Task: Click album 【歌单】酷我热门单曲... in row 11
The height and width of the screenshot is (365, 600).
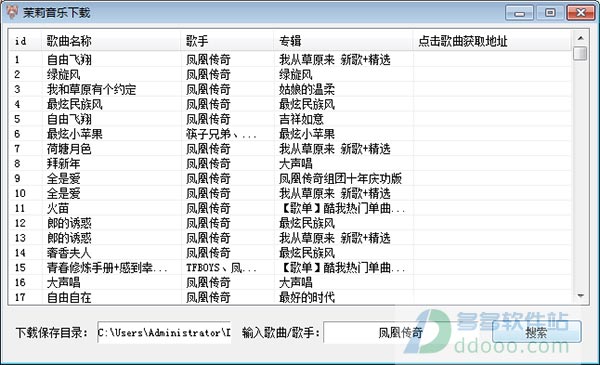Action: click(342, 209)
